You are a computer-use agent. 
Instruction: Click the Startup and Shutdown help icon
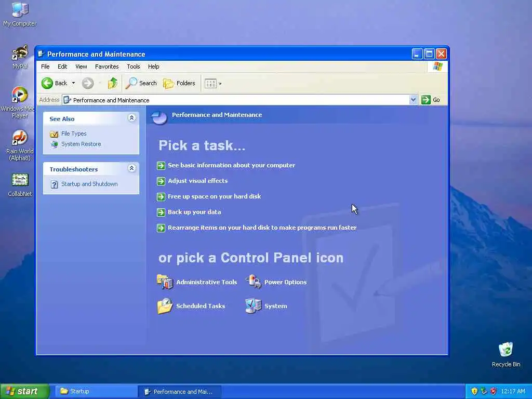(54, 184)
